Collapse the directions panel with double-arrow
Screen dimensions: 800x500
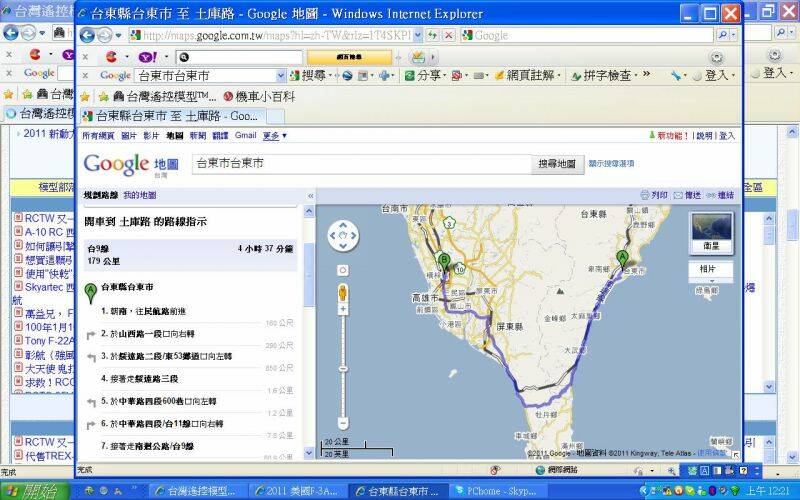pyautogui.click(x=310, y=196)
